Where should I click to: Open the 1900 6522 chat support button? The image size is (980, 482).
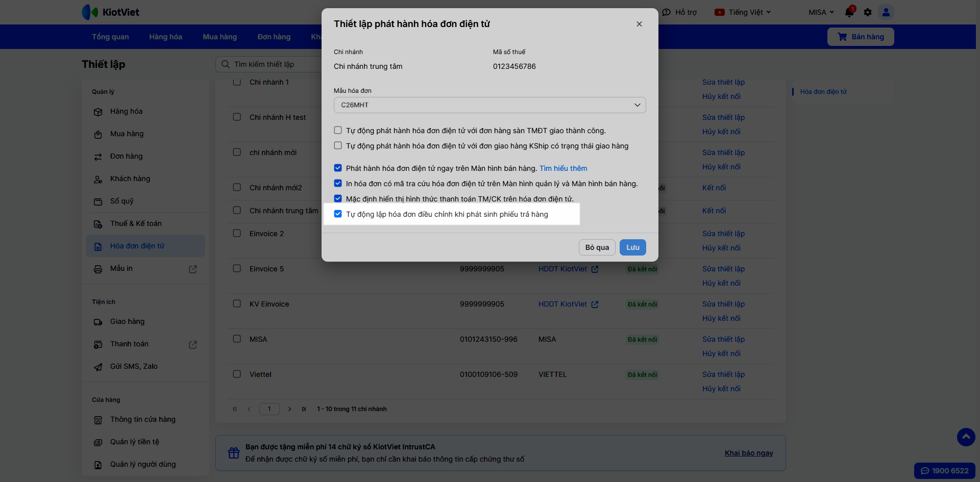pos(945,471)
